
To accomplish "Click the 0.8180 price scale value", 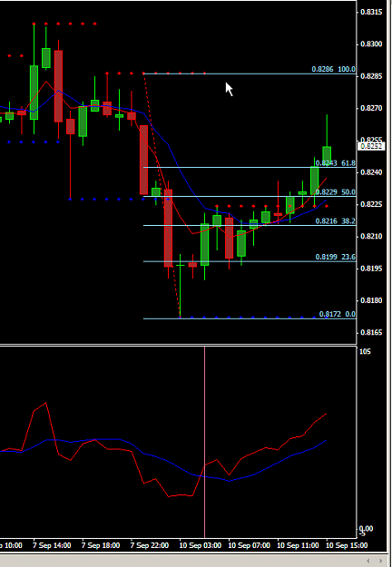I will click(x=371, y=300).
